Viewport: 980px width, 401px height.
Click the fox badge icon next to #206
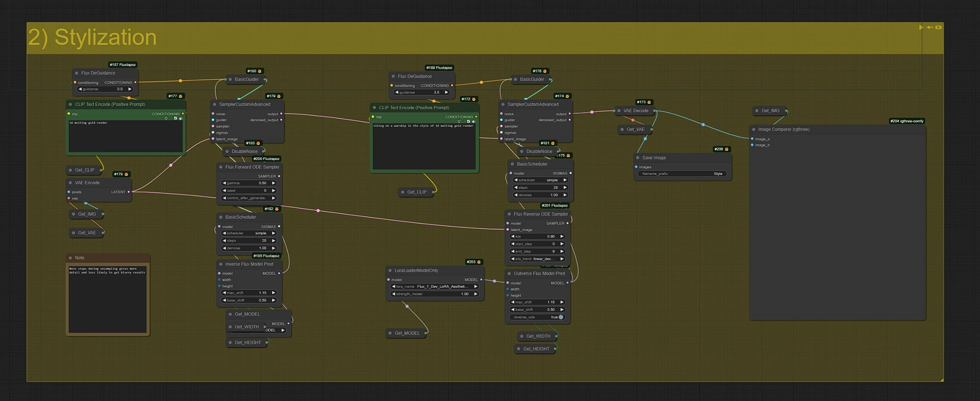pyautogui.click(x=727, y=149)
